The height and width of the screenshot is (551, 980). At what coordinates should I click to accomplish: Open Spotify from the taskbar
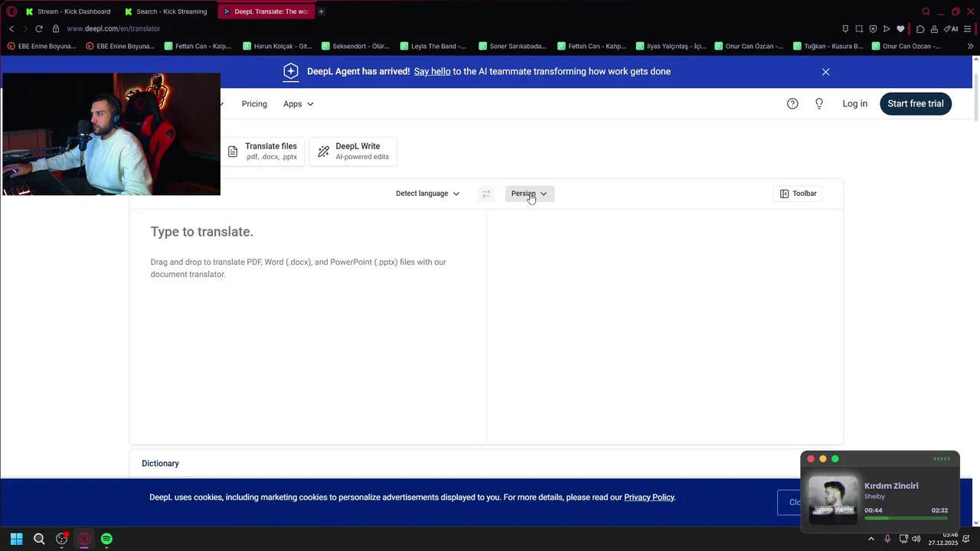[106, 539]
